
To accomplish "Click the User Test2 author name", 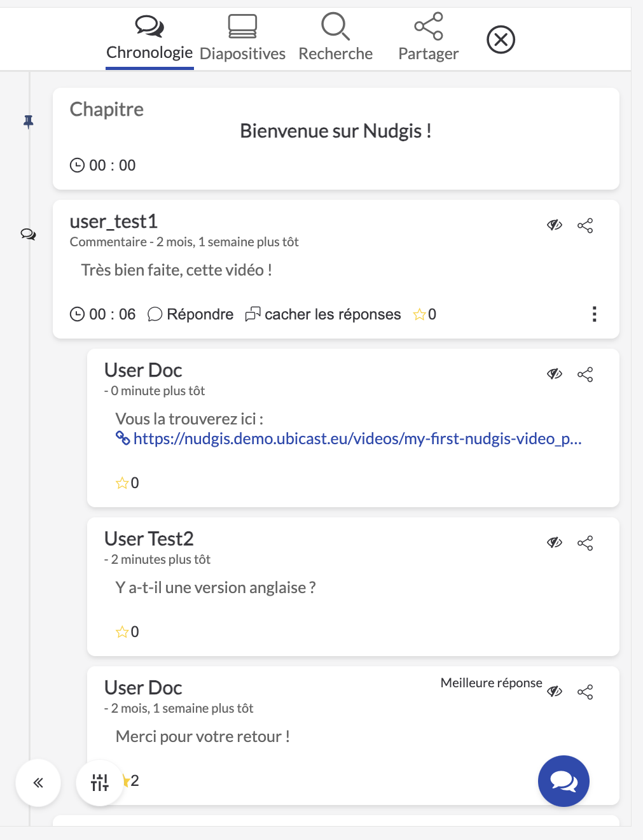I will [149, 539].
